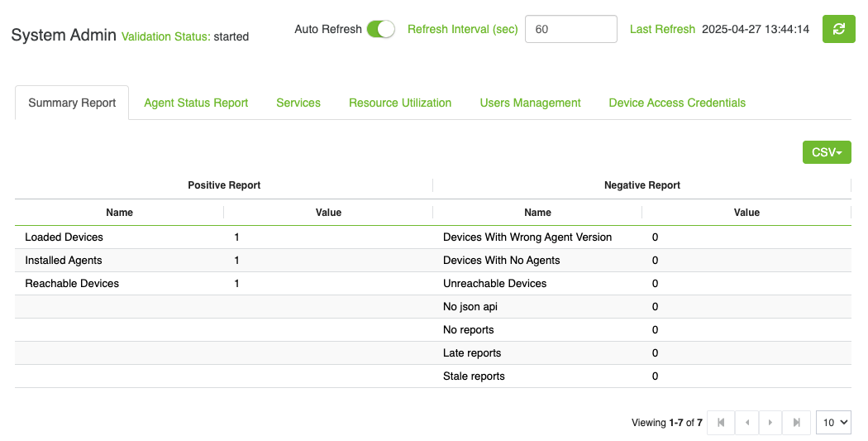Click the Refresh Interval input field

click(570, 29)
